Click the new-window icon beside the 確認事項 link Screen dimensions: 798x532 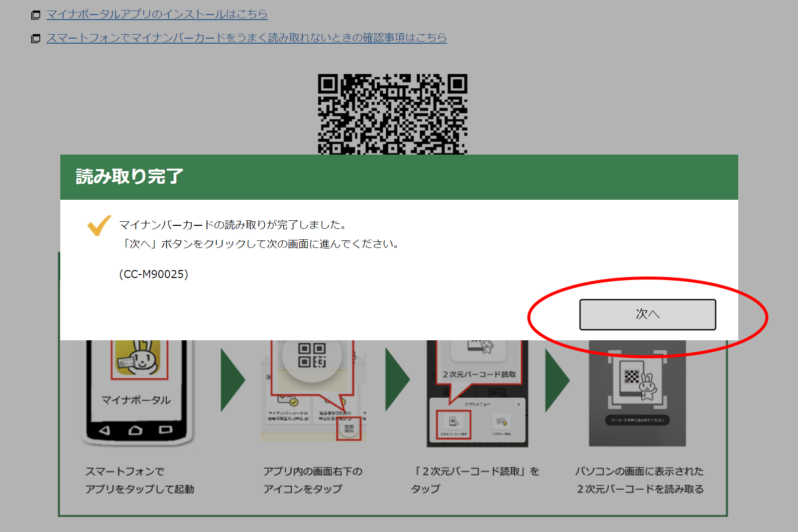tap(36, 39)
